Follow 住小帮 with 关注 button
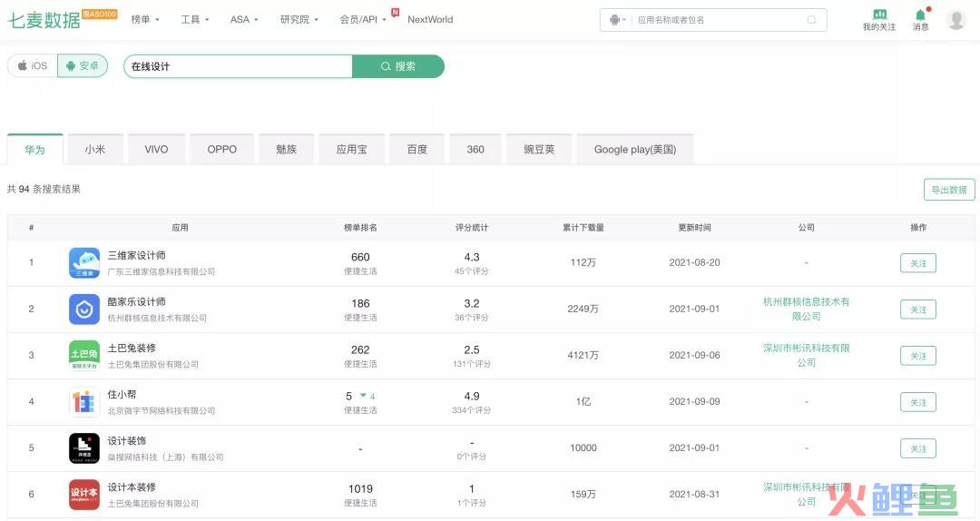The height and width of the screenshot is (521, 980). [x=918, y=402]
